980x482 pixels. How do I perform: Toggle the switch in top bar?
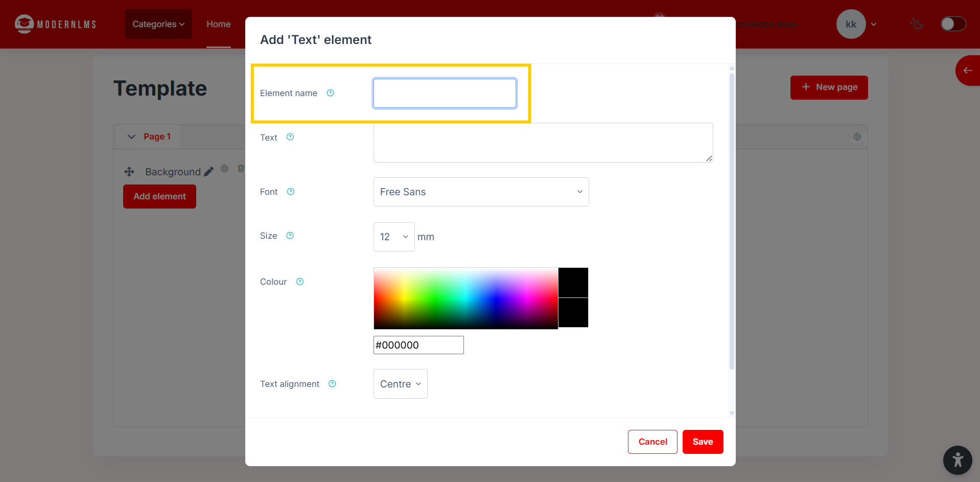[953, 24]
